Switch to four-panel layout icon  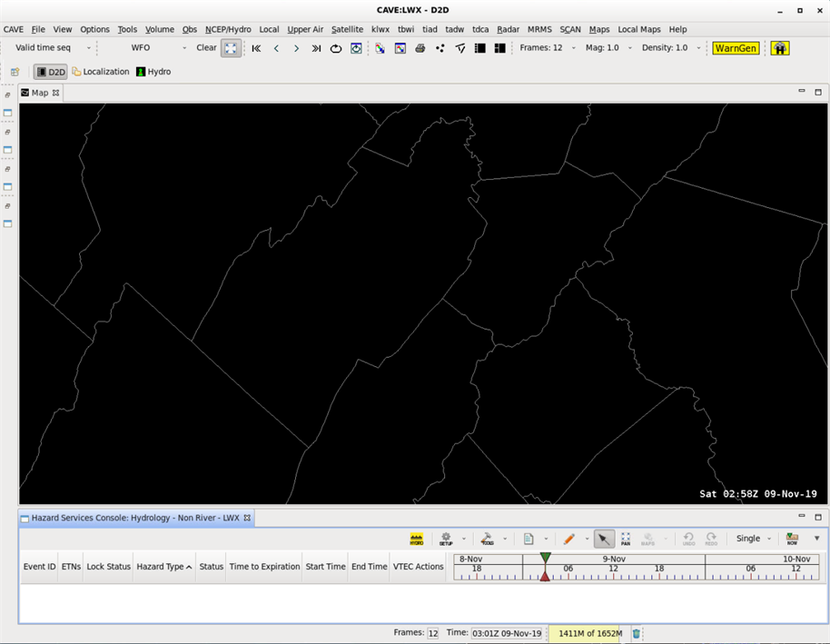tap(499, 48)
